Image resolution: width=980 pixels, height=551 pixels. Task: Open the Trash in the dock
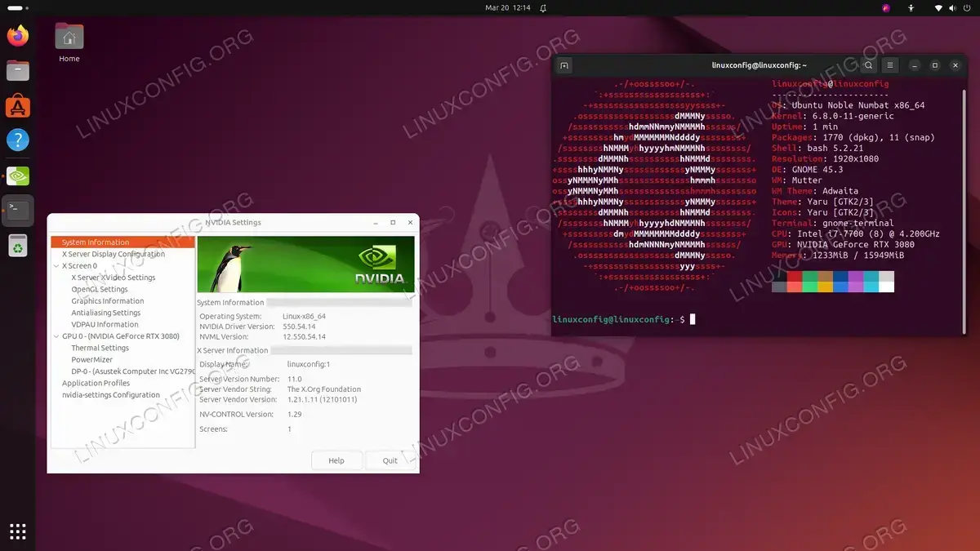18,245
